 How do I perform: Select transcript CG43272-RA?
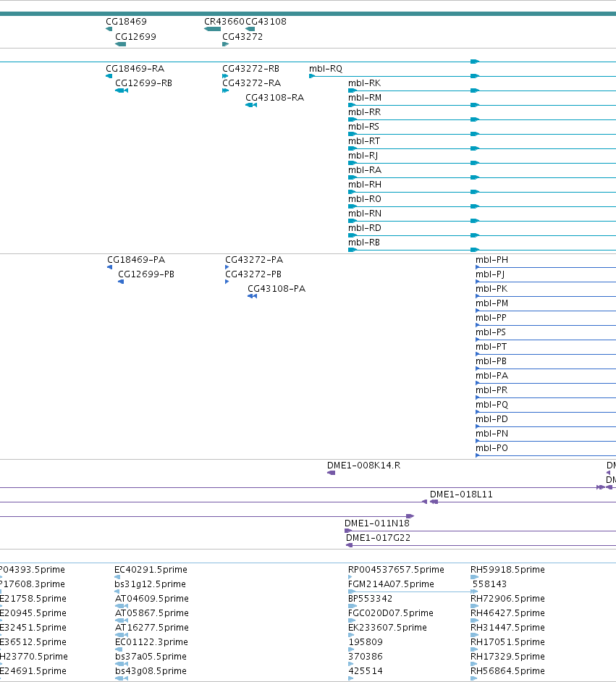click(252, 83)
